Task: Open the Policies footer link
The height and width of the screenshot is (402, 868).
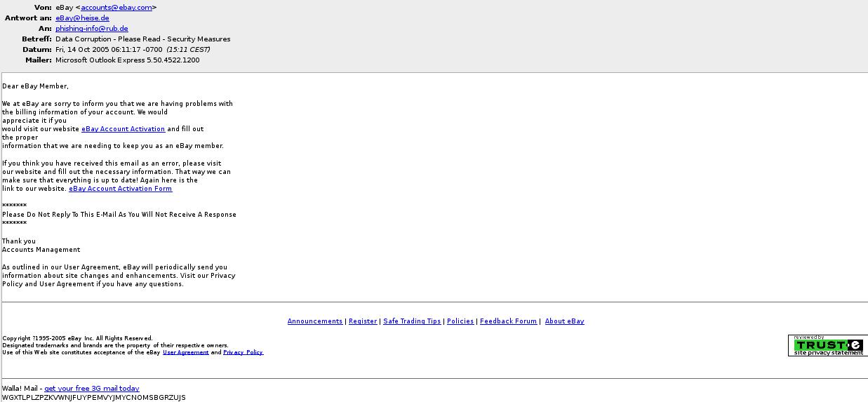Action: click(x=460, y=321)
